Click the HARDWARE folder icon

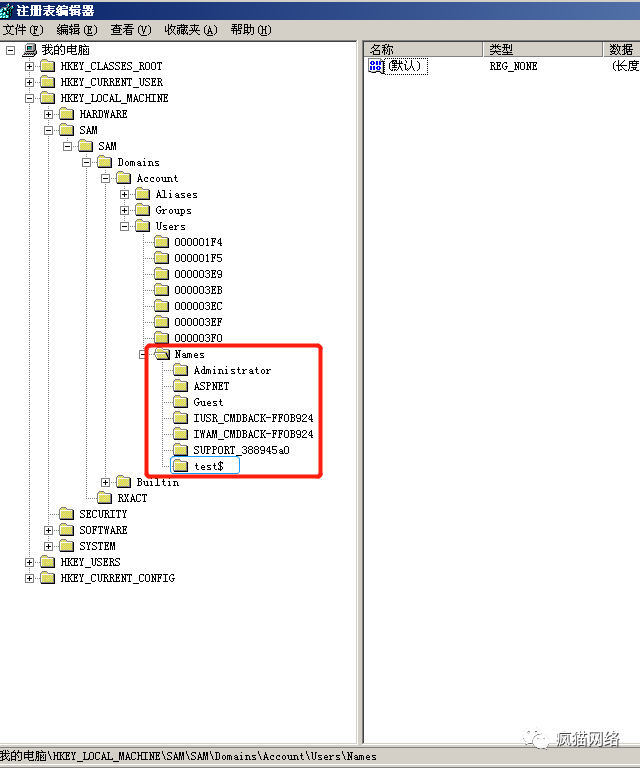tap(67, 114)
